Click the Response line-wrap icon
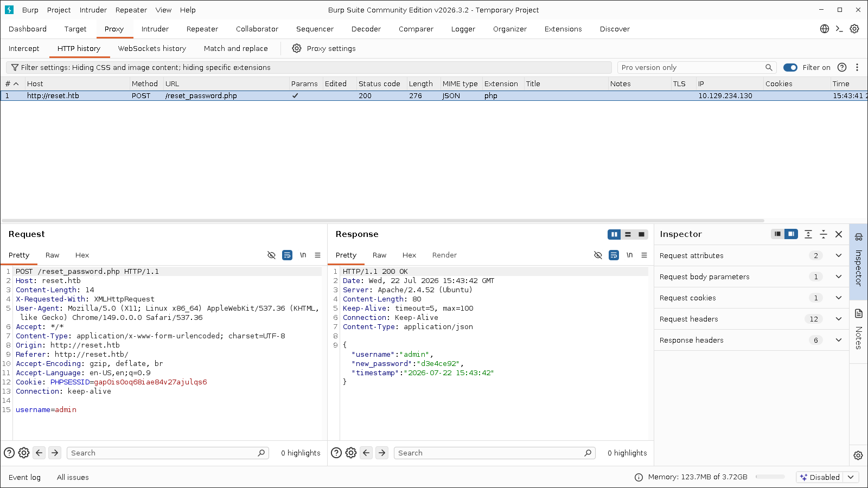This screenshot has width=868, height=488. 614,255
